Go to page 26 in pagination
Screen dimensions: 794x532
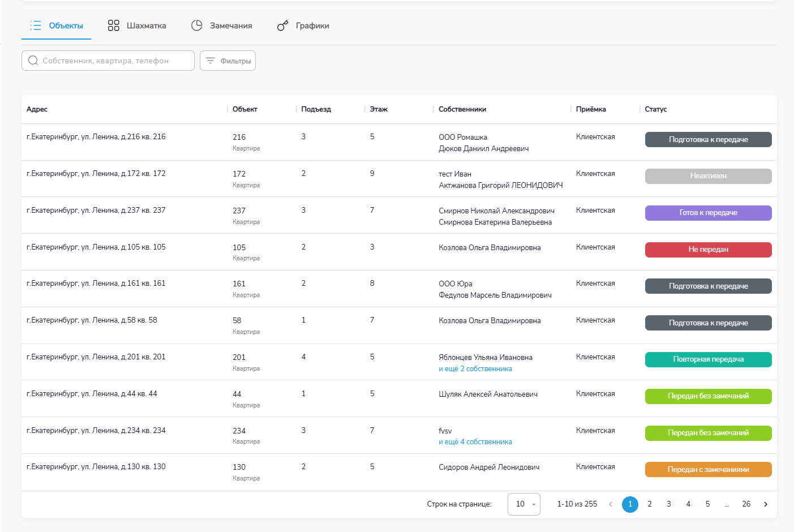[x=746, y=504]
